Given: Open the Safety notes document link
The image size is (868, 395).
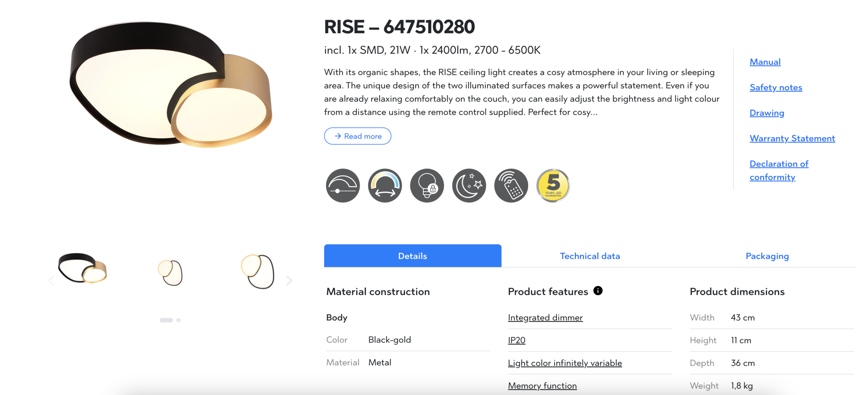Looking at the screenshot, I should tap(776, 88).
